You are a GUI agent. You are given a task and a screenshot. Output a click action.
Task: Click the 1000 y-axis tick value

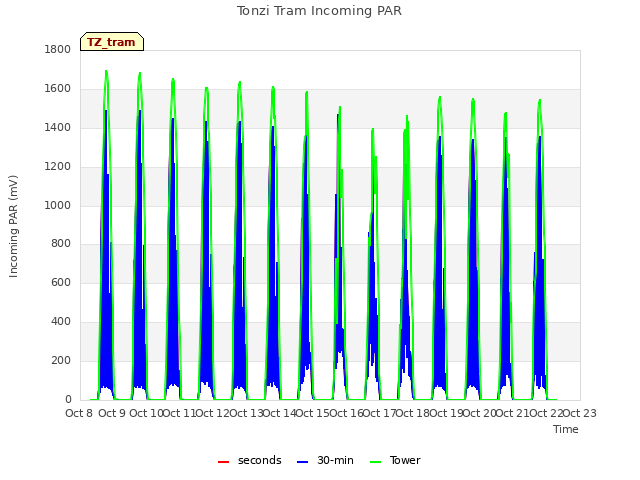58,205
